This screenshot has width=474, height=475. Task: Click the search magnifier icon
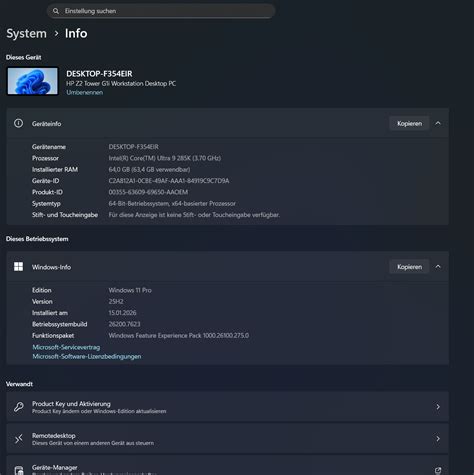(x=56, y=11)
